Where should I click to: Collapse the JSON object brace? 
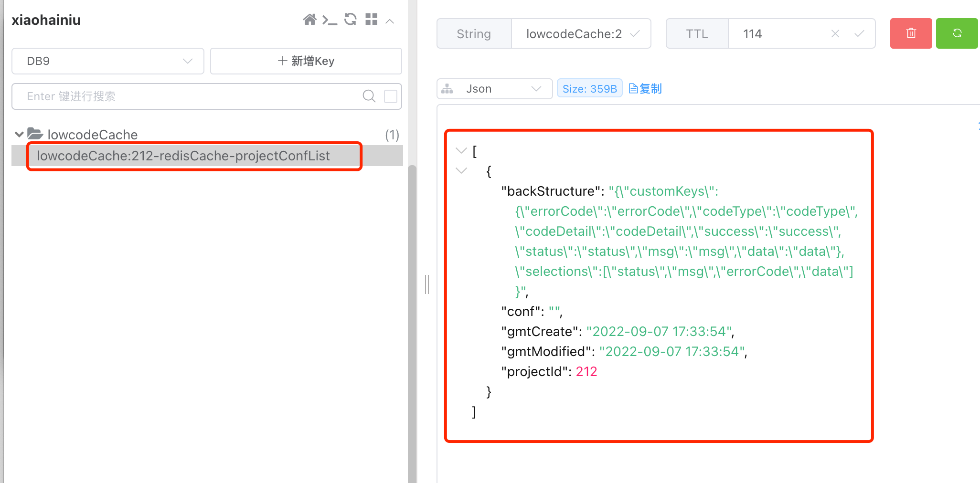[x=461, y=170]
